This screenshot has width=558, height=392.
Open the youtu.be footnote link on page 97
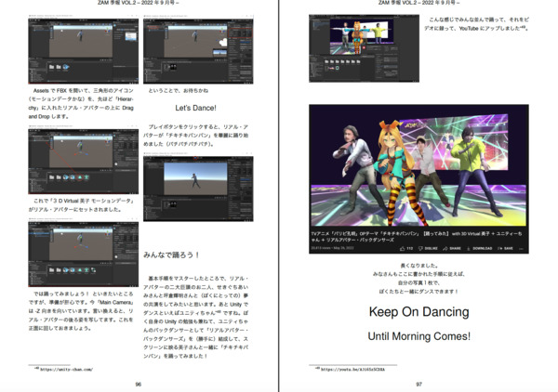[352, 370]
